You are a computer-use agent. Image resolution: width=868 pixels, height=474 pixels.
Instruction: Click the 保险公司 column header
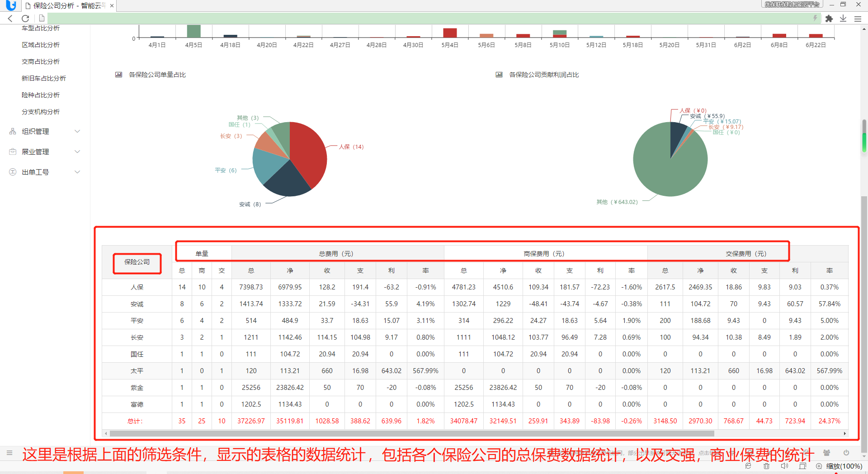pos(137,262)
